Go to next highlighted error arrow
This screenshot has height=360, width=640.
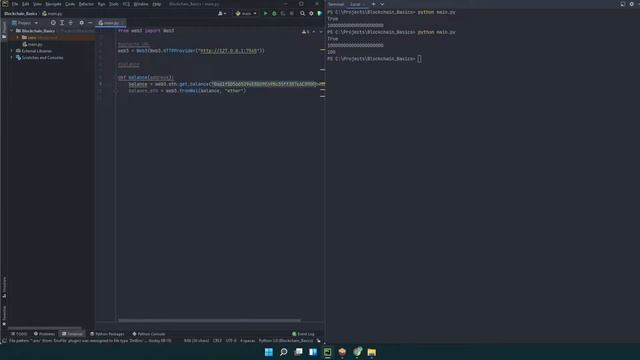coord(320,31)
